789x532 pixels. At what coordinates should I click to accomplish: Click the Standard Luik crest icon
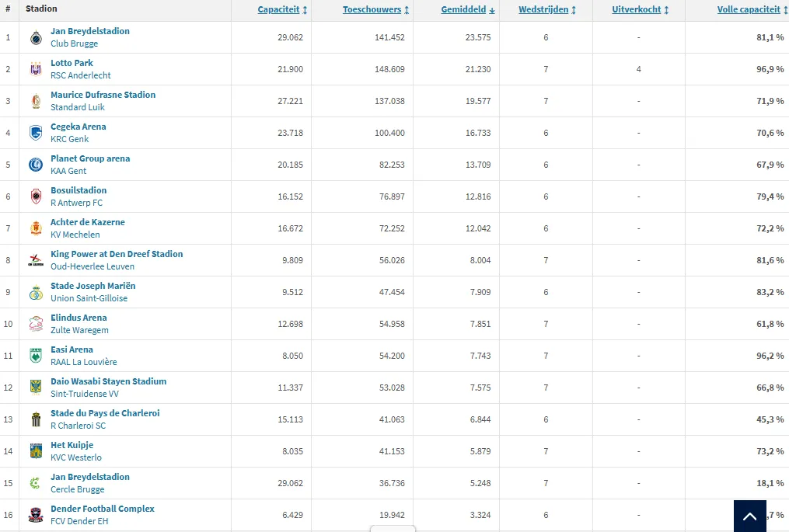click(35, 101)
